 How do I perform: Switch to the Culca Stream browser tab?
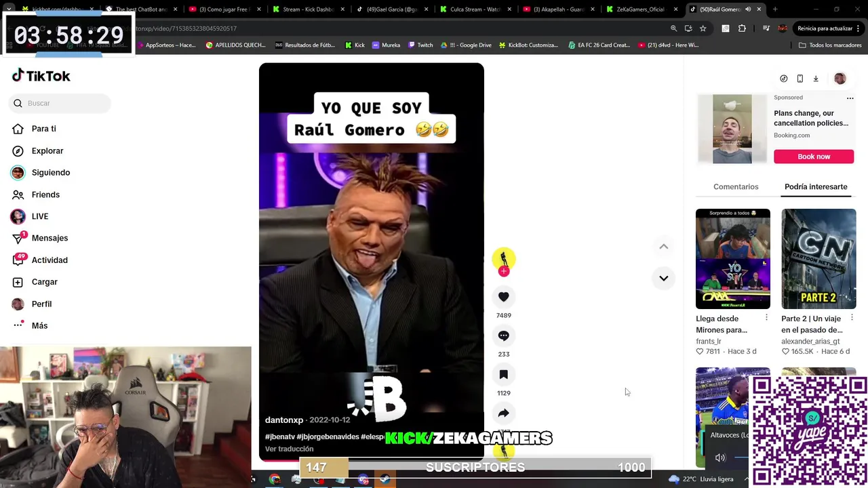pos(475,9)
